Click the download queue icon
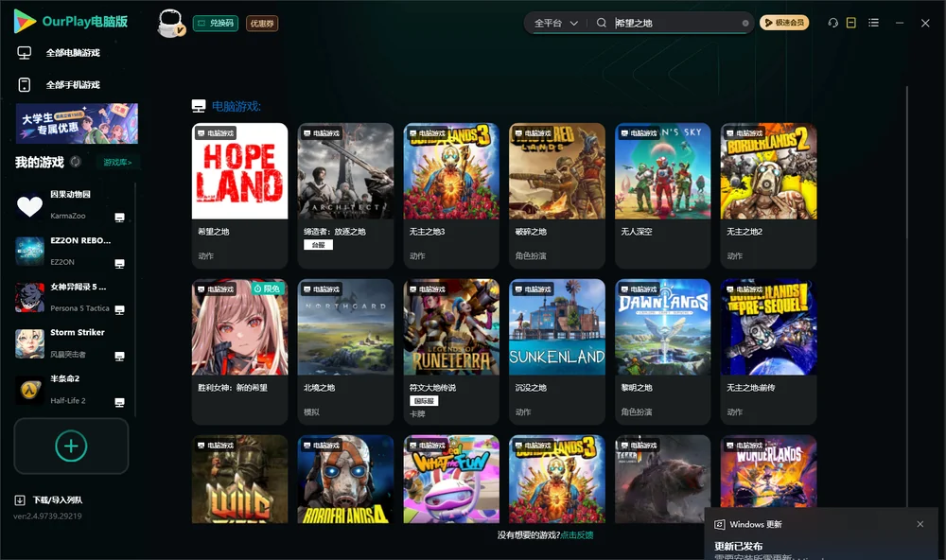 pos(20,500)
